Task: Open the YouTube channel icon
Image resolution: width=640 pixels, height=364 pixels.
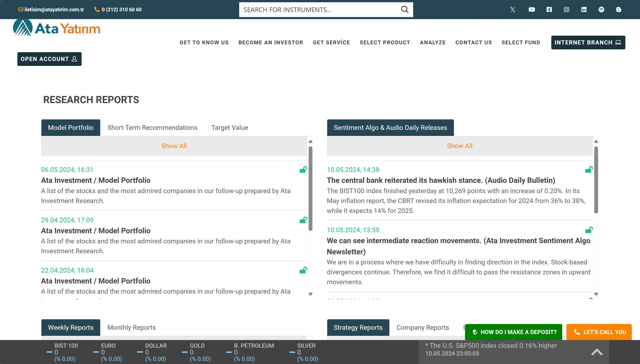Action: pyautogui.click(x=532, y=10)
